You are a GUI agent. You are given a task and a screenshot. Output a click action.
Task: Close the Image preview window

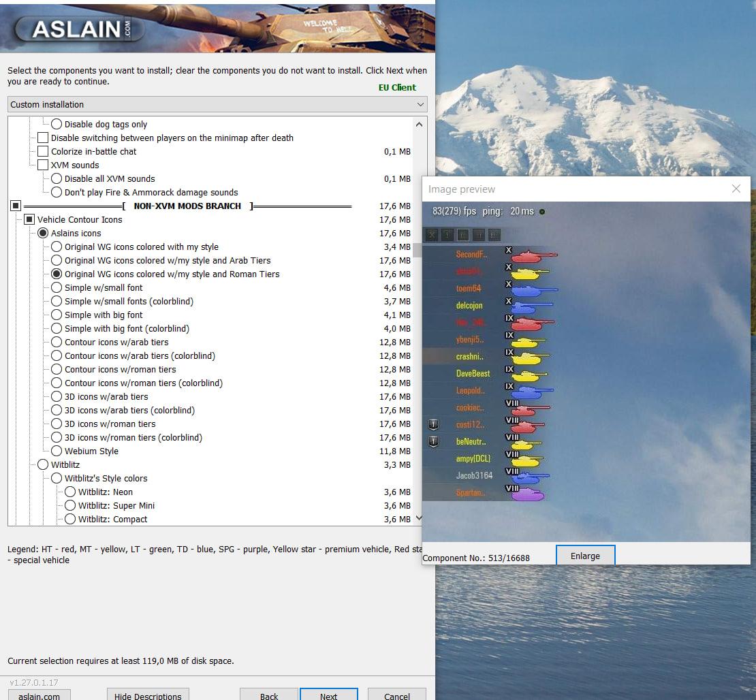(736, 189)
